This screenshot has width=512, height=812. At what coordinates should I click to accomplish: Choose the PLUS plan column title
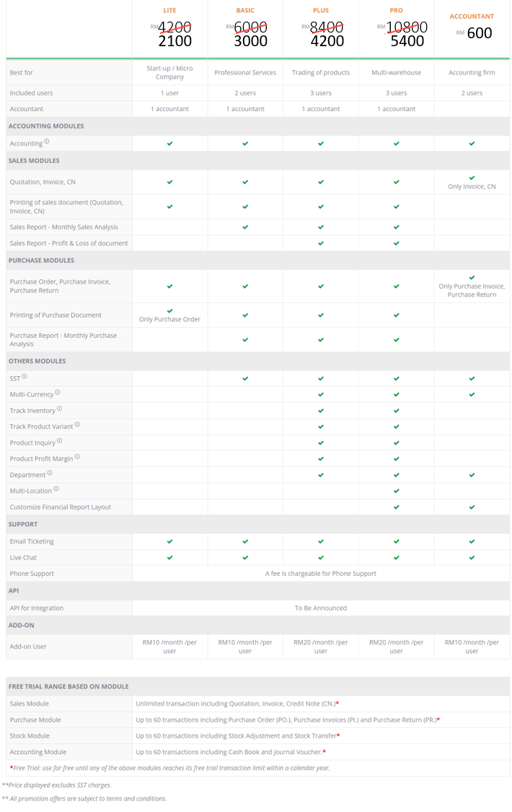click(x=321, y=10)
